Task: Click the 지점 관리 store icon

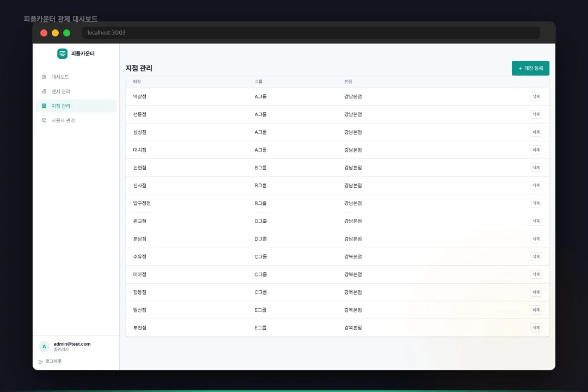Action: (x=44, y=106)
